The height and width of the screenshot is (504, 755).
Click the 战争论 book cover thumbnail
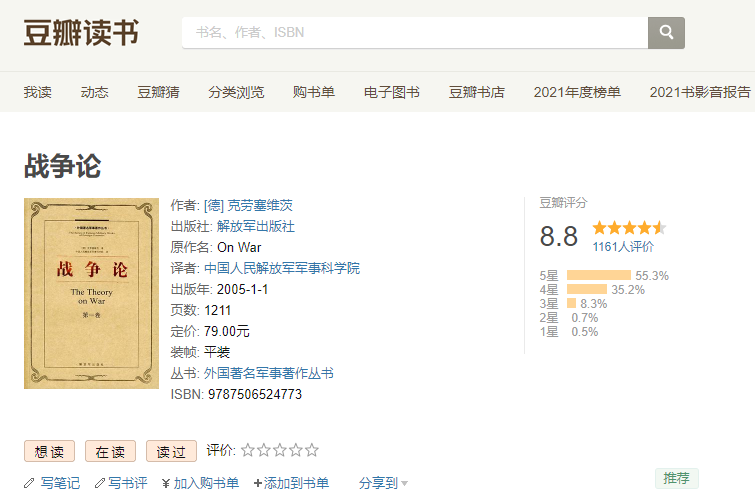pyautogui.click(x=91, y=293)
